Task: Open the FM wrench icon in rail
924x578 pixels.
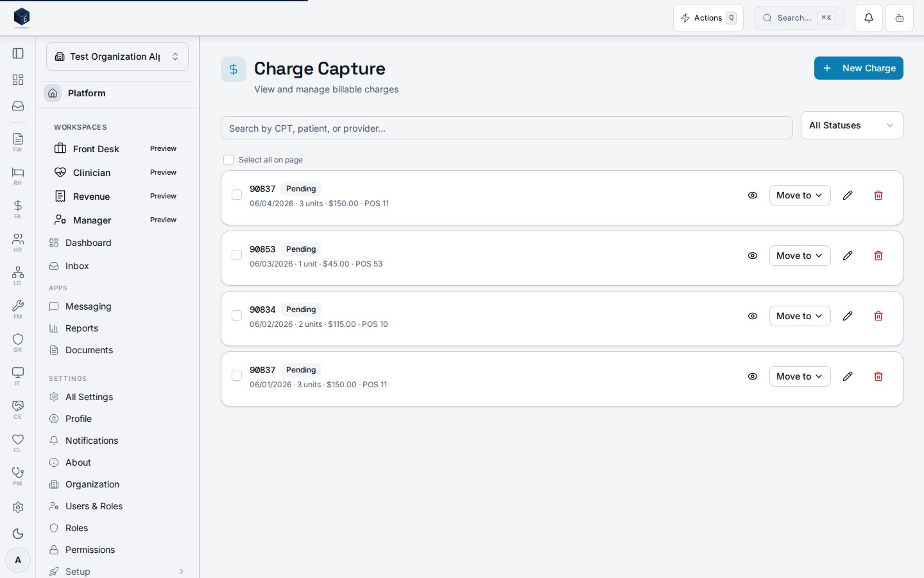Action: pyautogui.click(x=18, y=309)
